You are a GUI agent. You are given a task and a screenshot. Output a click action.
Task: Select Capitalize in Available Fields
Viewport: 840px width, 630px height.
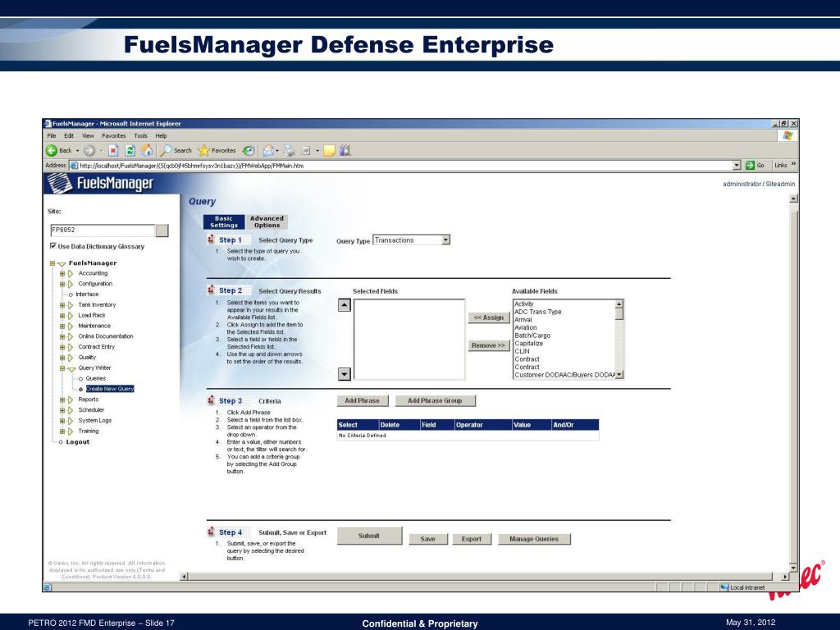(x=529, y=344)
